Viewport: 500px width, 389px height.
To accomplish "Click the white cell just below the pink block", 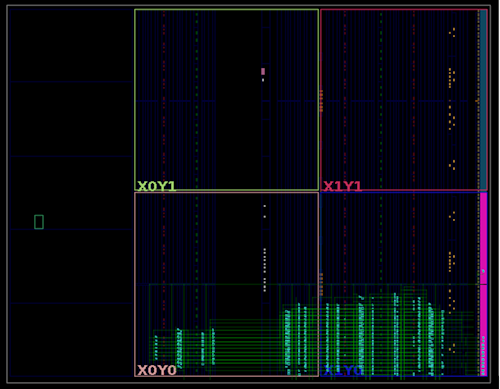I will (x=263, y=80).
